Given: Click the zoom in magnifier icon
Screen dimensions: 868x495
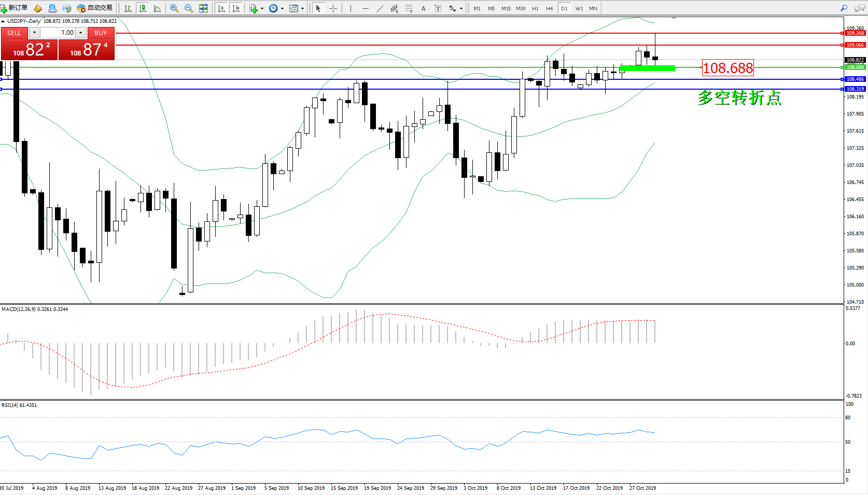Looking at the screenshot, I should [x=174, y=8].
